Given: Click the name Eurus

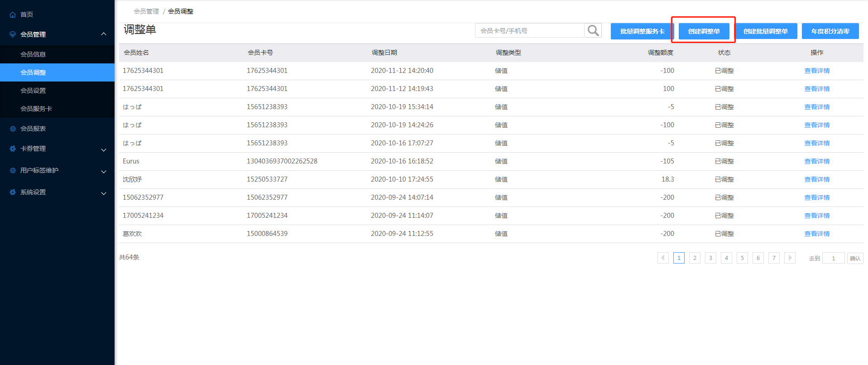Looking at the screenshot, I should point(131,161).
